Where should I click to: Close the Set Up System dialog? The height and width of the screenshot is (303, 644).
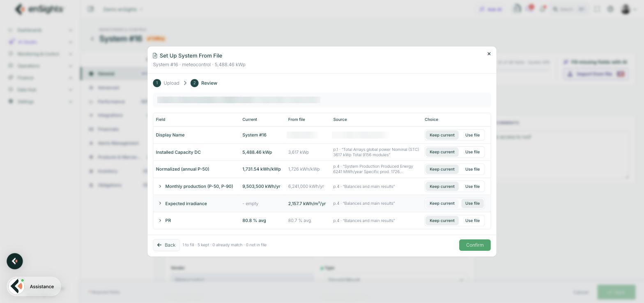(x=489, y=54)
